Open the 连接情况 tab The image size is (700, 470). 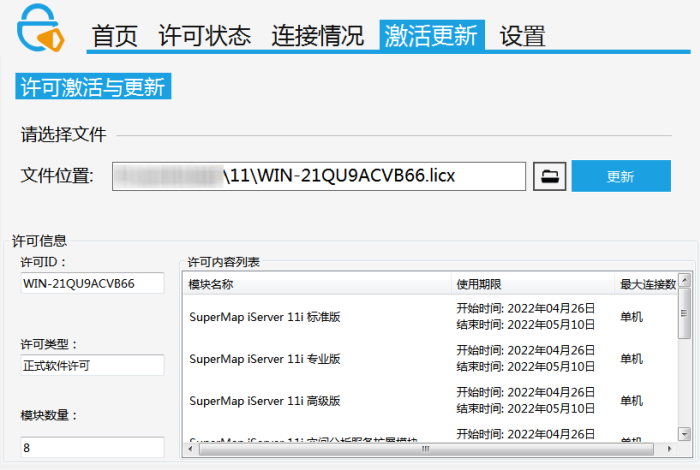(x=318, y=36)
